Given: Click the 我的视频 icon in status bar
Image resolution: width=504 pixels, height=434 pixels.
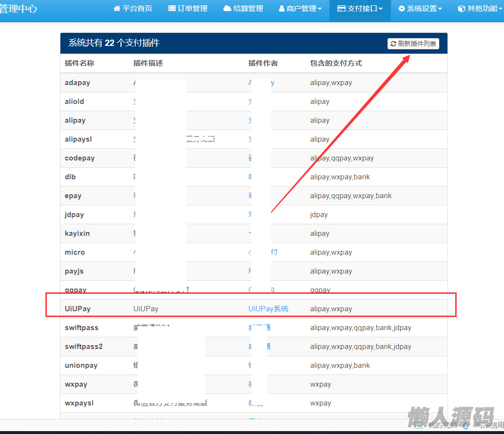Looking at the screenshot, I should [418, 425].
